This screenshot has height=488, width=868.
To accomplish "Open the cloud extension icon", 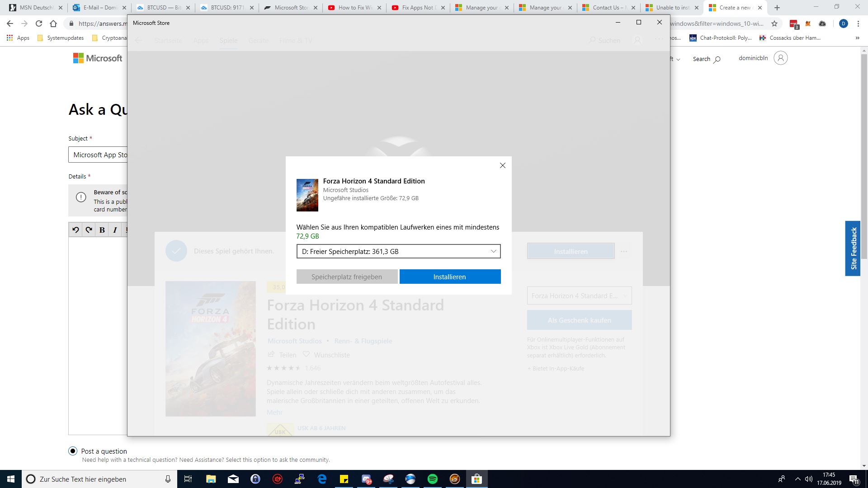I will [x=822, y=23].
